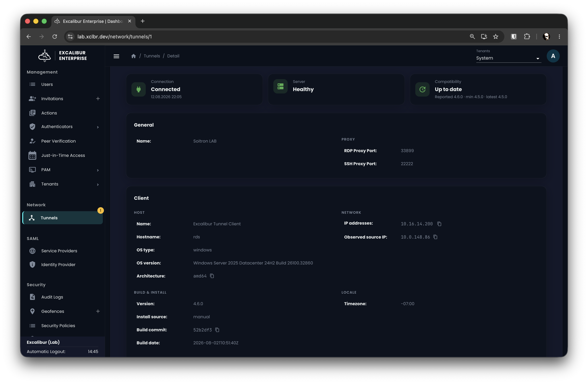Expand PAM submenu chevron
588x384 pixels.
click(98, 170)
